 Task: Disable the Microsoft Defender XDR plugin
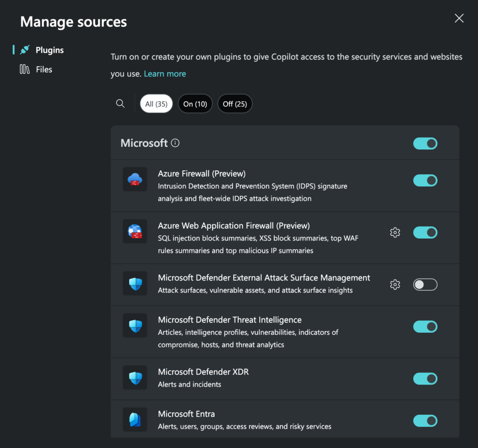pos(425,379)
